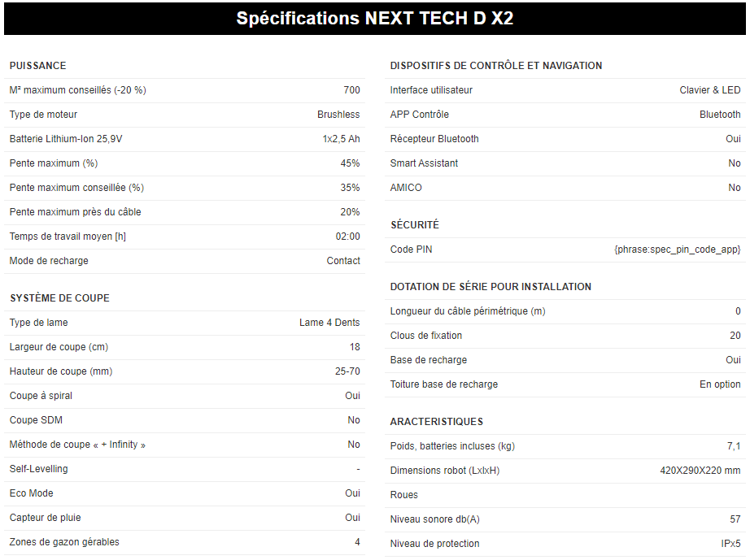
Task: Select the Méthode de coupe Infinity row
Action: [x=185, y=445]
